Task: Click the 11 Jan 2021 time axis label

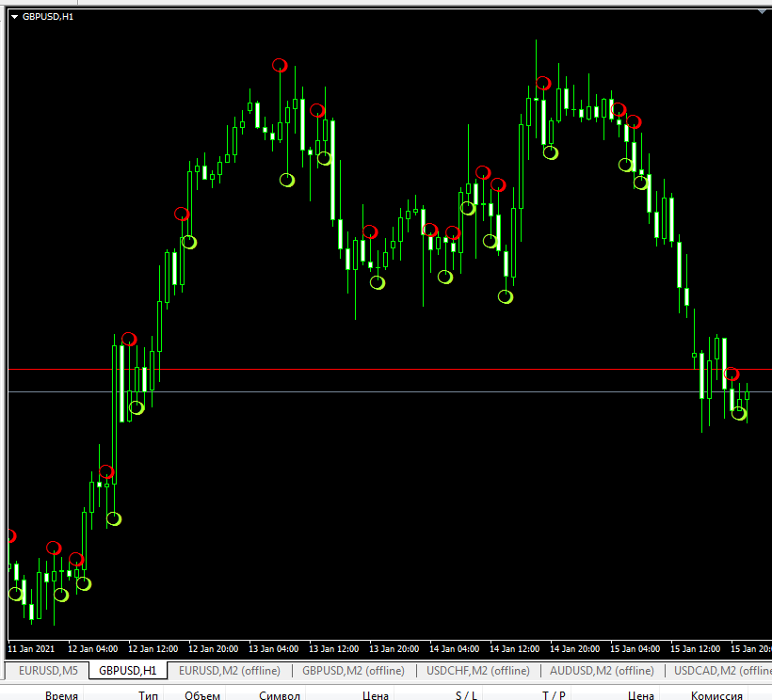Action: click(x=31, y=649)
